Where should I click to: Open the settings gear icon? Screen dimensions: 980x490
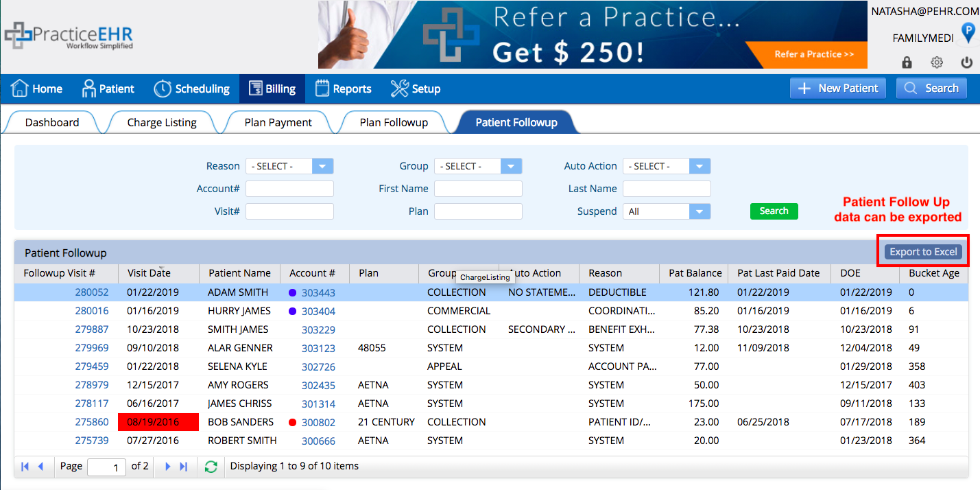pyautogui.click(x=937, y=62)
